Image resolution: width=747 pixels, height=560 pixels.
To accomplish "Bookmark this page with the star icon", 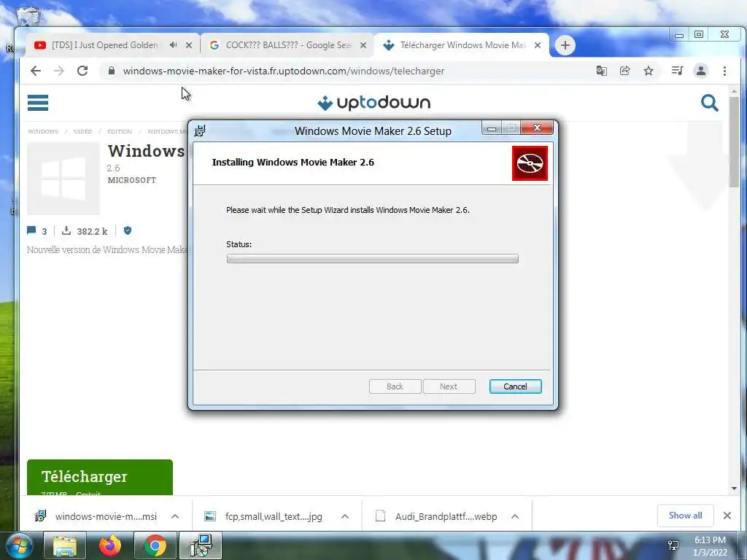I will click(649, 71).
